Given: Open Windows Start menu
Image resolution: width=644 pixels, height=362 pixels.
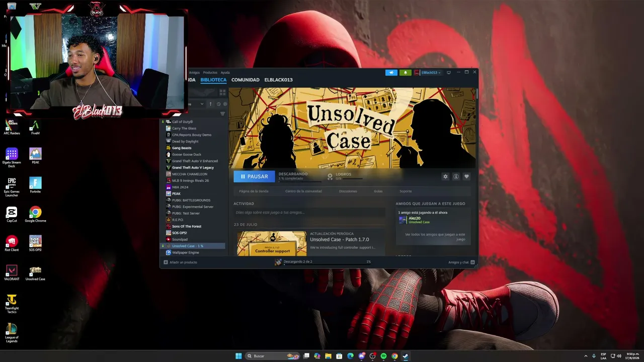Looking at the screenshot, I should 238,356.
